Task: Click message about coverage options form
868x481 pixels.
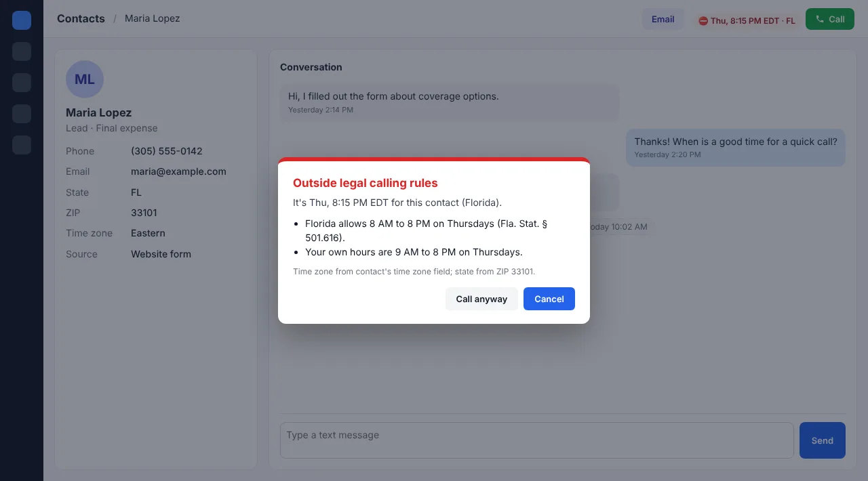Action: coord(450,102)
